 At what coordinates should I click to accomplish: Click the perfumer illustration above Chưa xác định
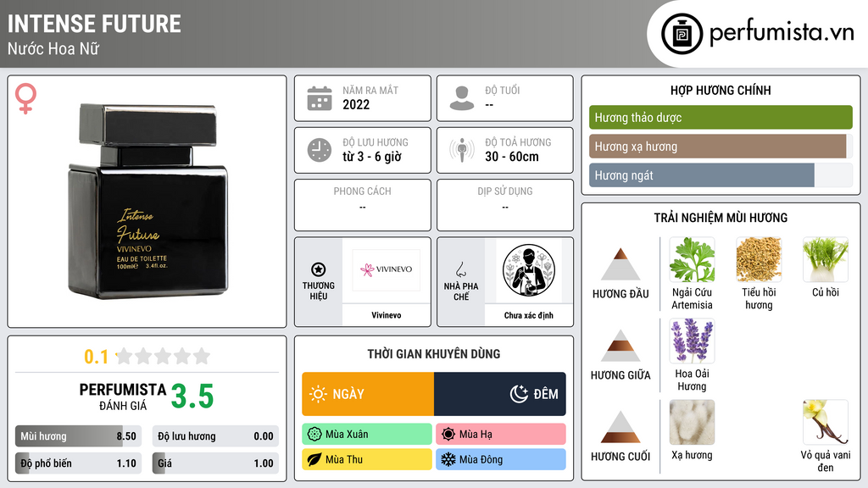coord(529,270)
